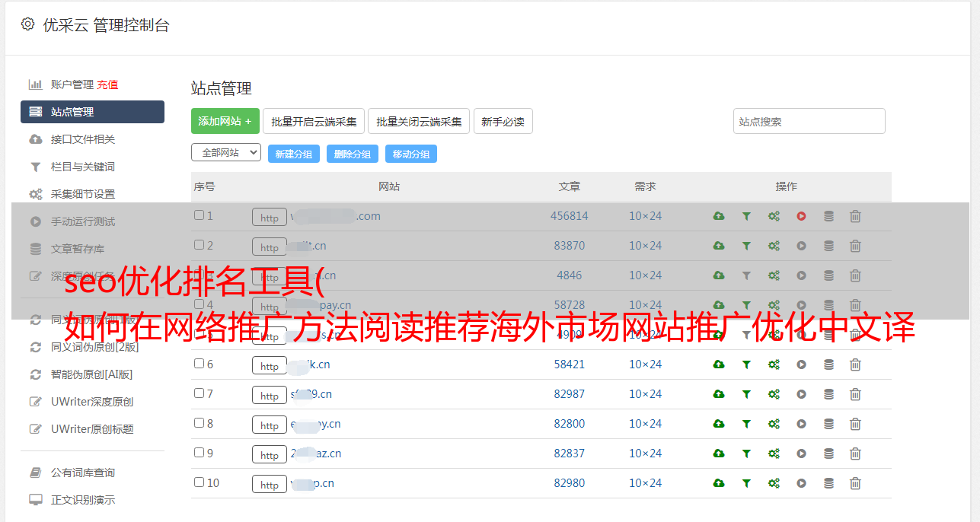
Task: Click cloud upload icon in row 82800
Action: (x=718, y=424)
